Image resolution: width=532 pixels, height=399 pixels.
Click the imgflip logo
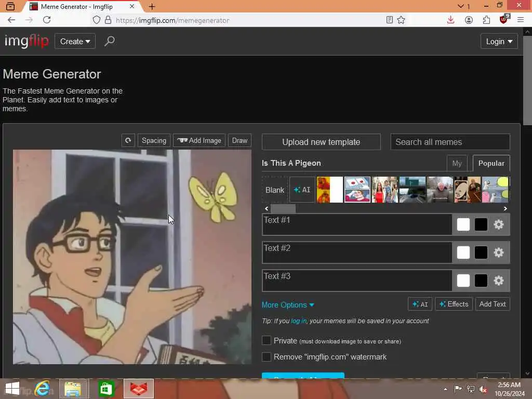click(x=26, y=41)
